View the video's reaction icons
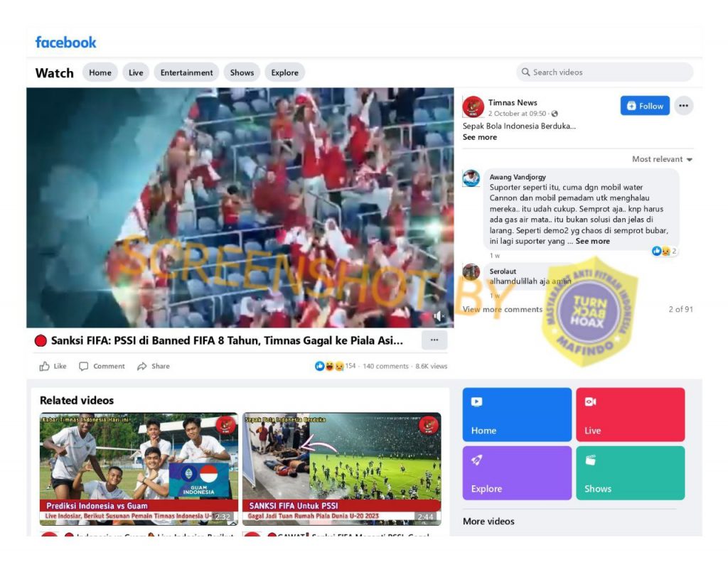The width and height of the screenshot is (728, 562). click(x=330, y=366)
